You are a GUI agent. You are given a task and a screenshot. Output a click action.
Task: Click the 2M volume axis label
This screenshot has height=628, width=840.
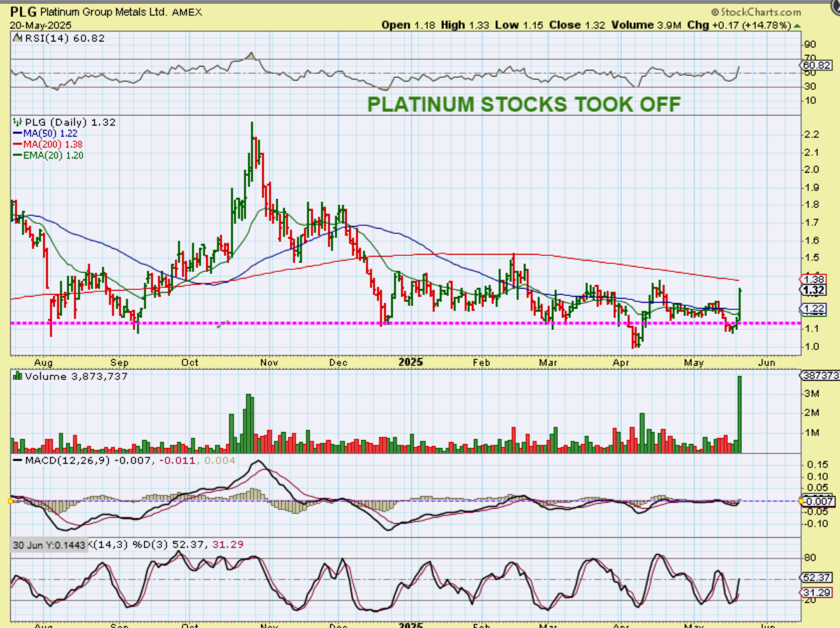pyautogui.click(x=812, y=413)
